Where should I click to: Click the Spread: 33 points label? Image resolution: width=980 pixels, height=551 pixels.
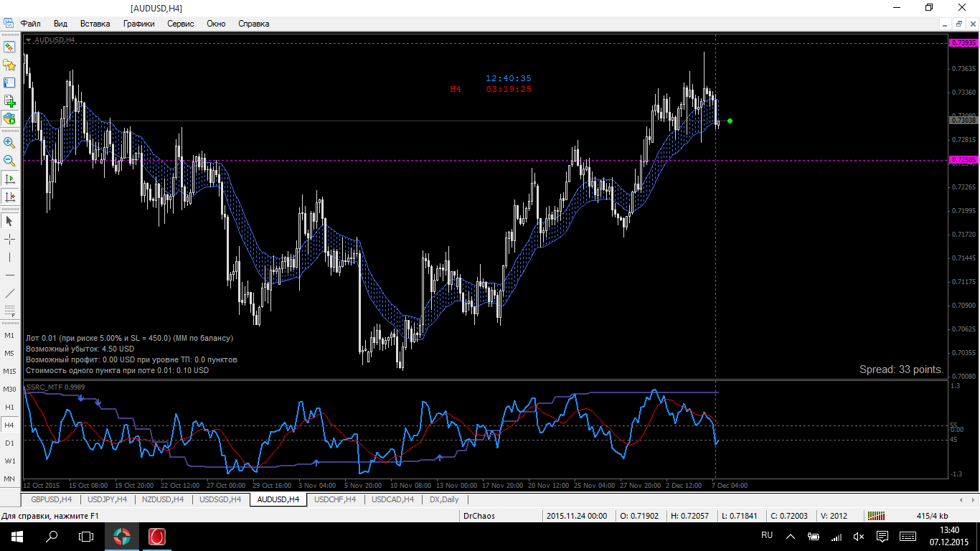point(902,369)
